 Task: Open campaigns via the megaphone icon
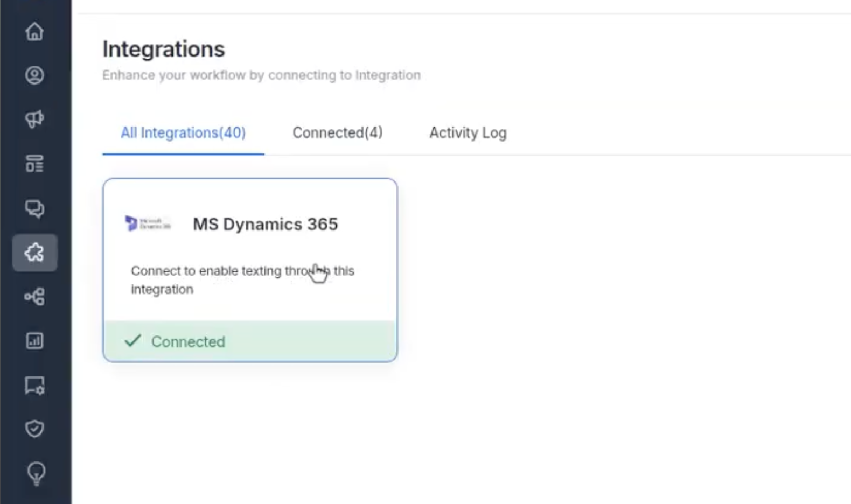tap(34, 119)
